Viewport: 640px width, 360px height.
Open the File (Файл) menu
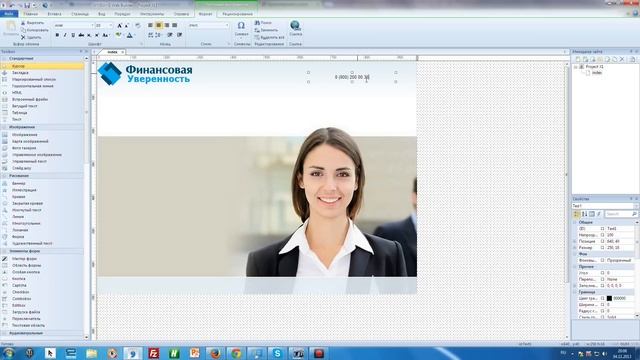pos(9,14)
